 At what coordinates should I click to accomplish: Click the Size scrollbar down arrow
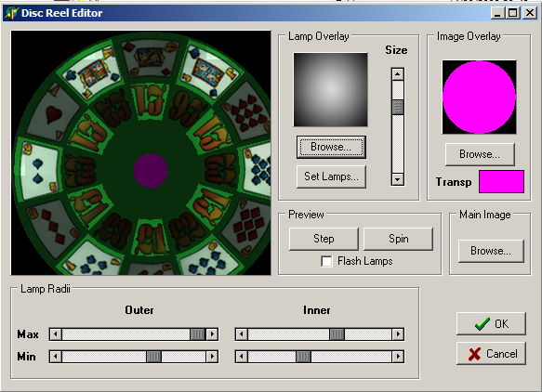tap(398, 179)
